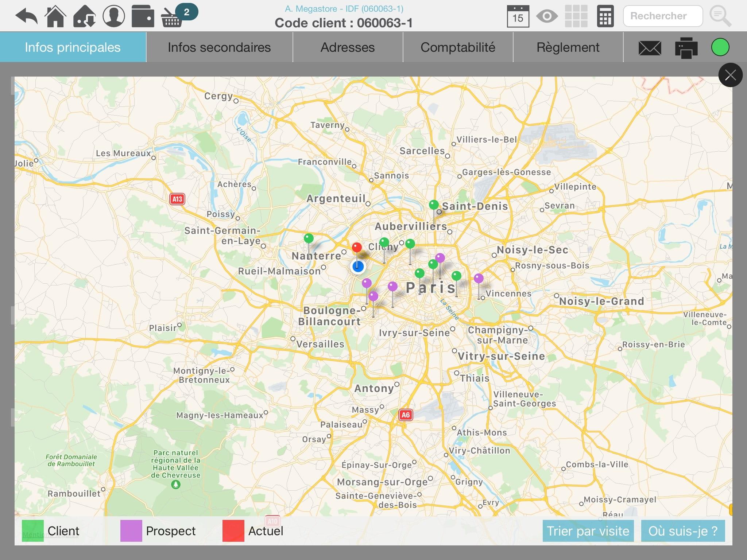Click the A6 highway badge on map
This screenshot has height=560, width=747.
(406, 415)
